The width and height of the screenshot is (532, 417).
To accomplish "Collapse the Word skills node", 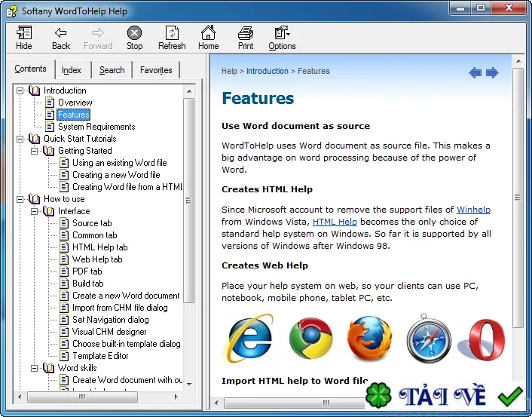I will [x=34, y=368].
